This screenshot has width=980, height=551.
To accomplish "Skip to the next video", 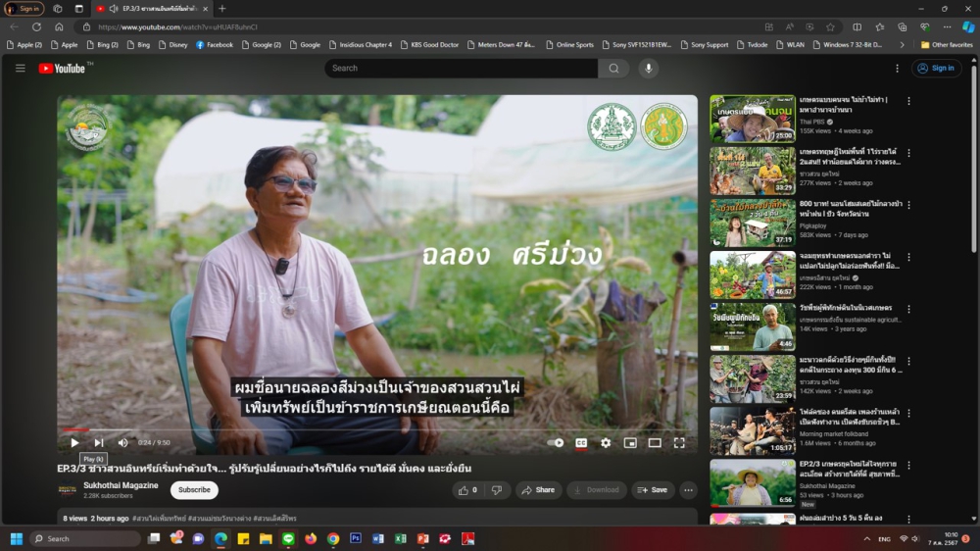I will coord(98,443).
